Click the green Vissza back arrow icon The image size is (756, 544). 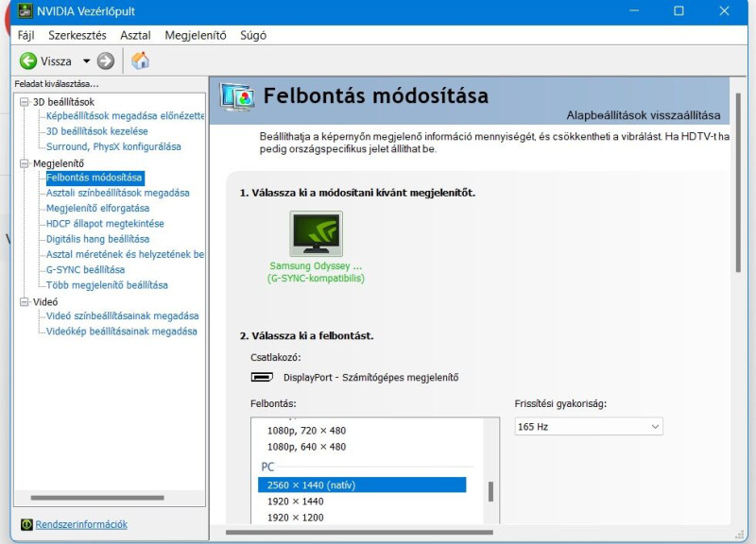[28, 61]
